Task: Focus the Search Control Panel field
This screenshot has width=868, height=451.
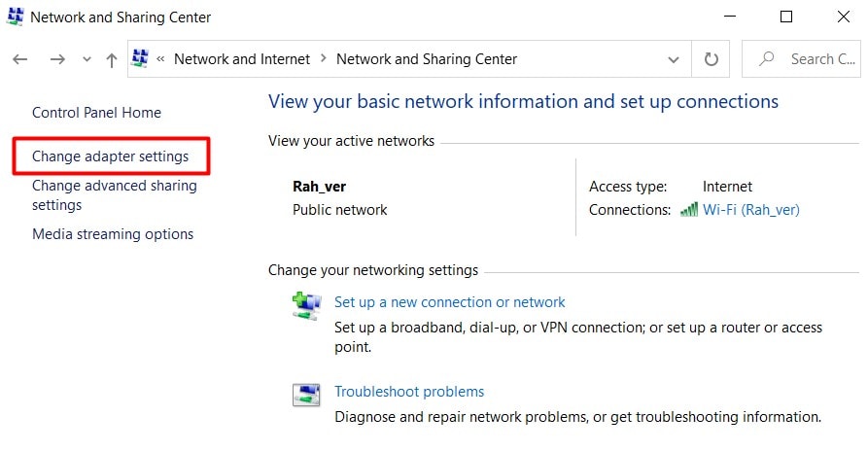Action: pyautogui.click(x=801, y=58)
